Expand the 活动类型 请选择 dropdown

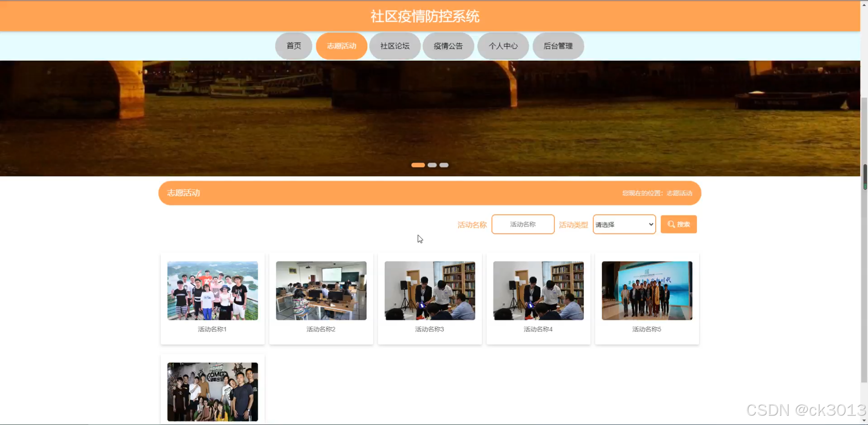624,224
